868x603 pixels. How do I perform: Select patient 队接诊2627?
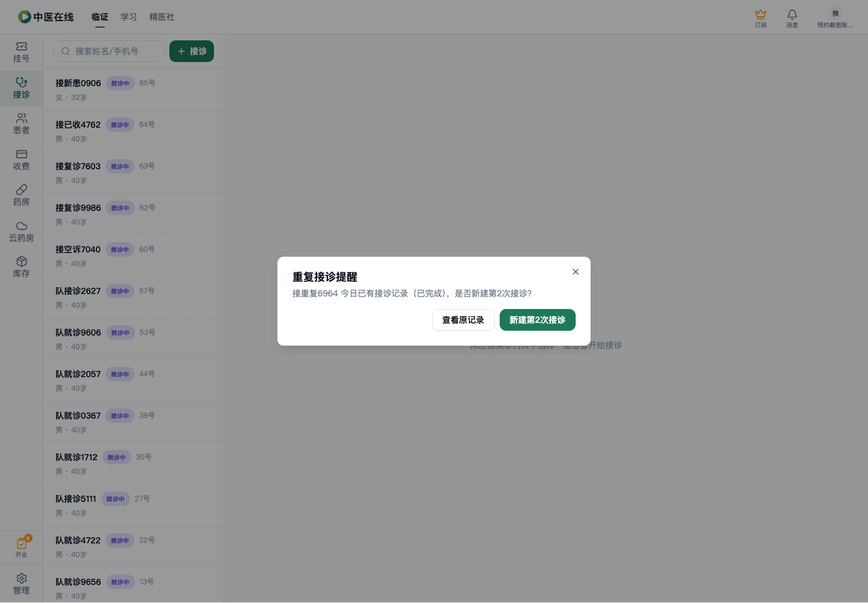point(133,297)
